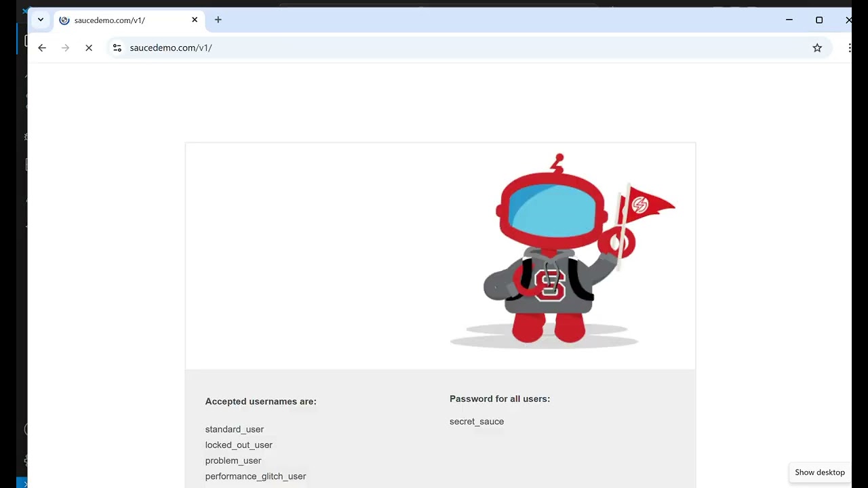
Task: Click the 'Accepted usernames are:' heading
Action: click(261, 401)
